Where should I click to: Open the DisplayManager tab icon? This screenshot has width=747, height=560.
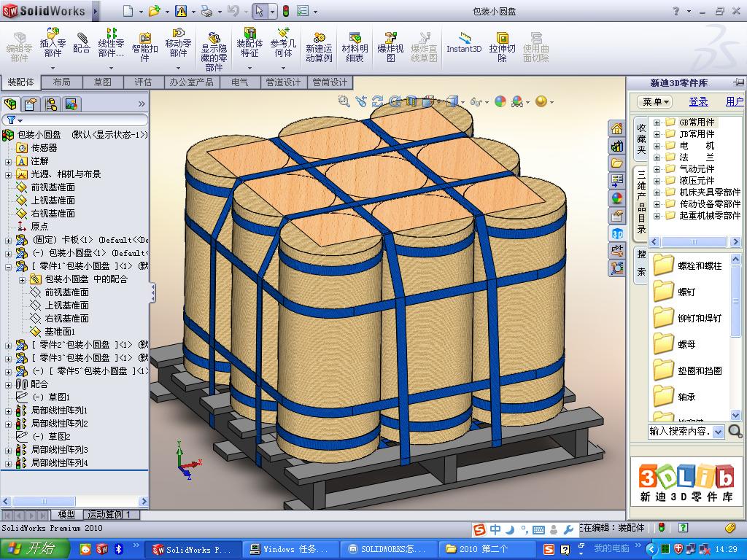[71, 104]
